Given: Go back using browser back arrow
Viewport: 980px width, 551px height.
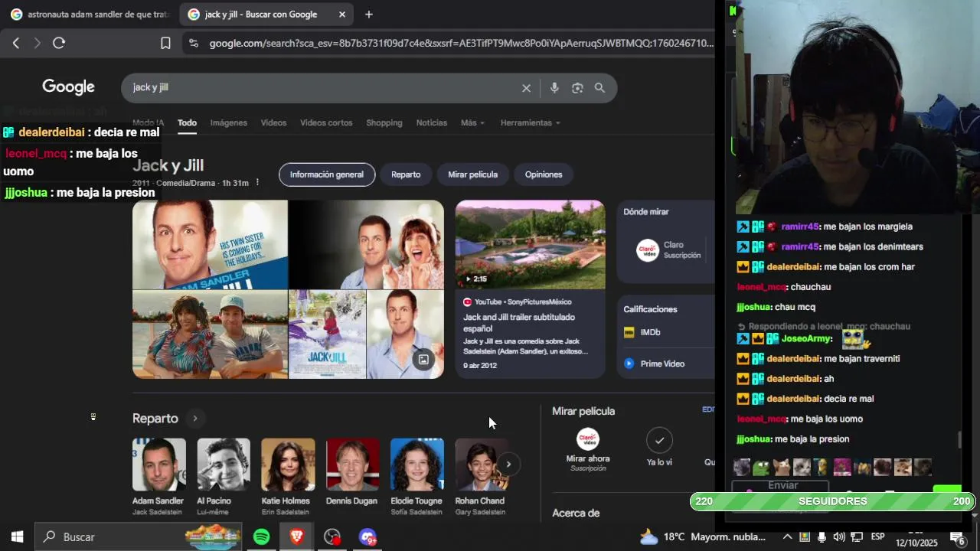Looking at the screenshot, I should (x=16, y=44).
